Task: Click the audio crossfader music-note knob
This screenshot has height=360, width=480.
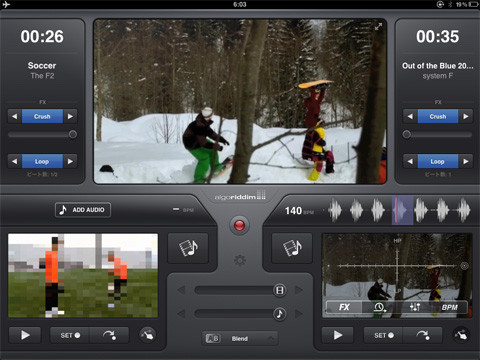Action: click(280, 314)
